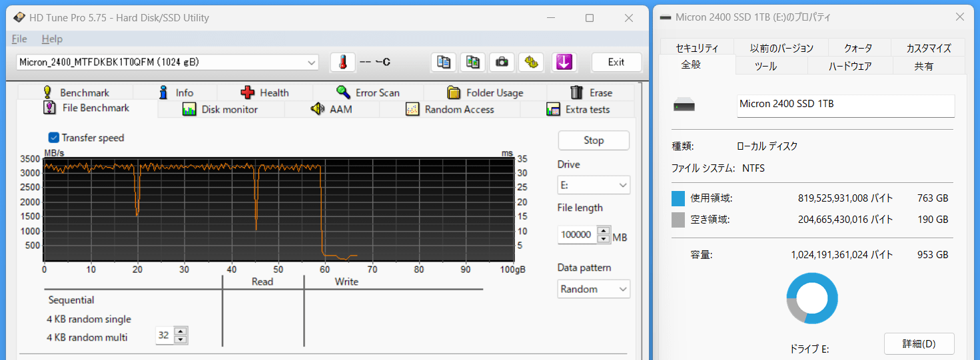Open the Drive E: dropdown
This screenshot has height=360, width=980.
(x=594, y=184)
